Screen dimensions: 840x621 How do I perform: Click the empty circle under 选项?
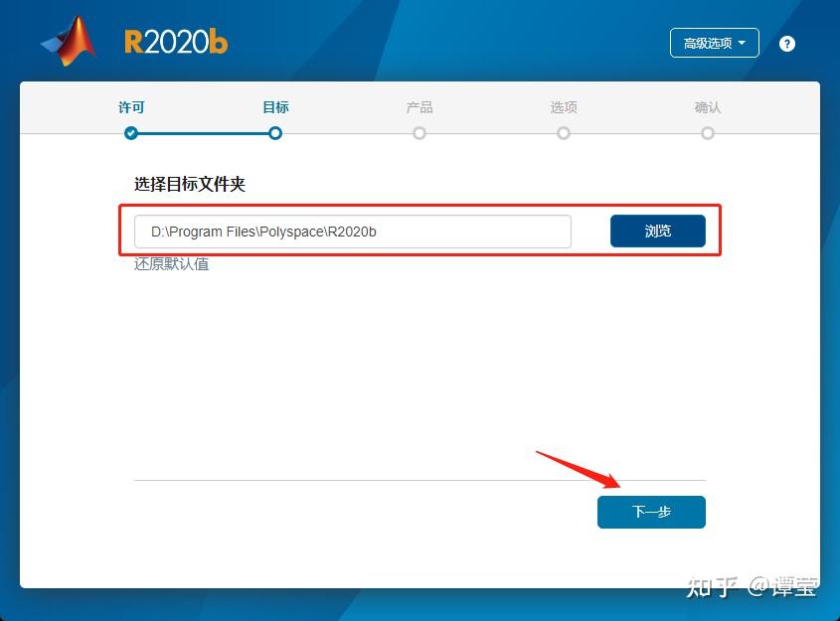tap(564, 132)
